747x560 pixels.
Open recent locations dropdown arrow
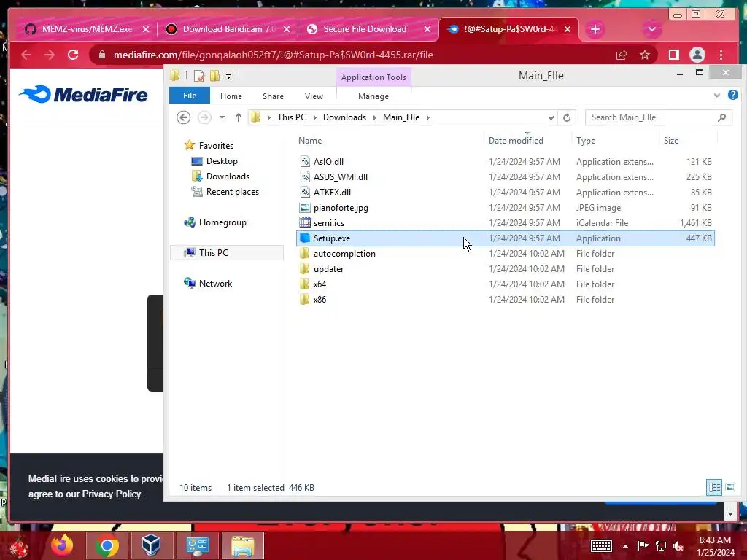222,117
